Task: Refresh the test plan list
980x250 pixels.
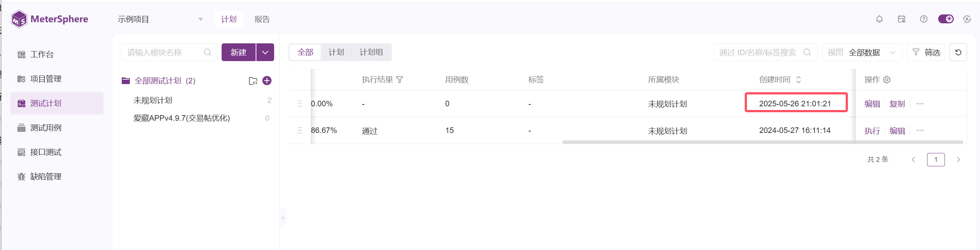Action: tap(958, 52)
